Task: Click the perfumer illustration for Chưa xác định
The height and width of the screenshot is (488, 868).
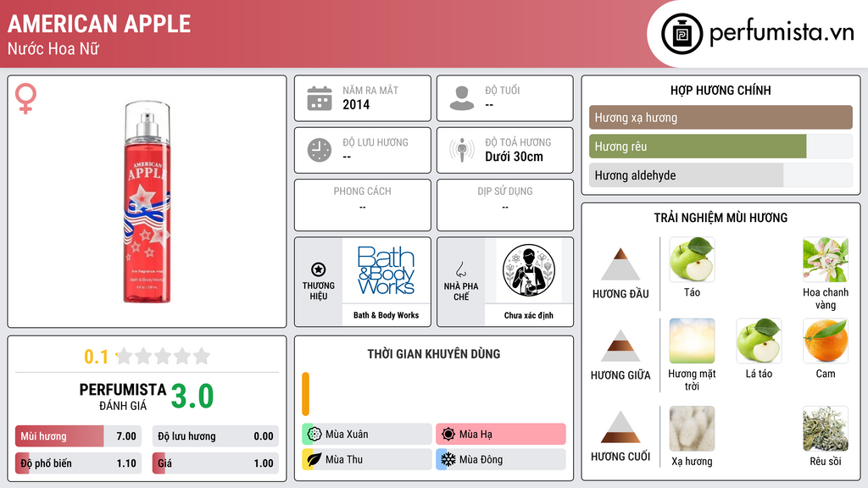Action: click(x=529, y=270)
